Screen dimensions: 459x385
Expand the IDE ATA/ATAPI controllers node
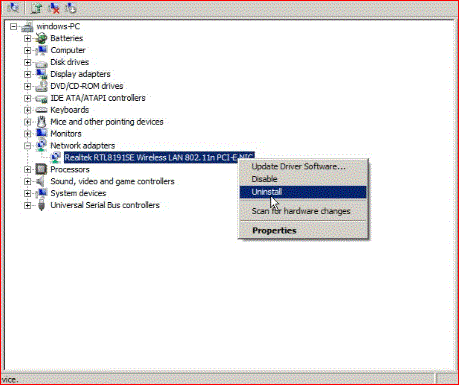[28, 98]
